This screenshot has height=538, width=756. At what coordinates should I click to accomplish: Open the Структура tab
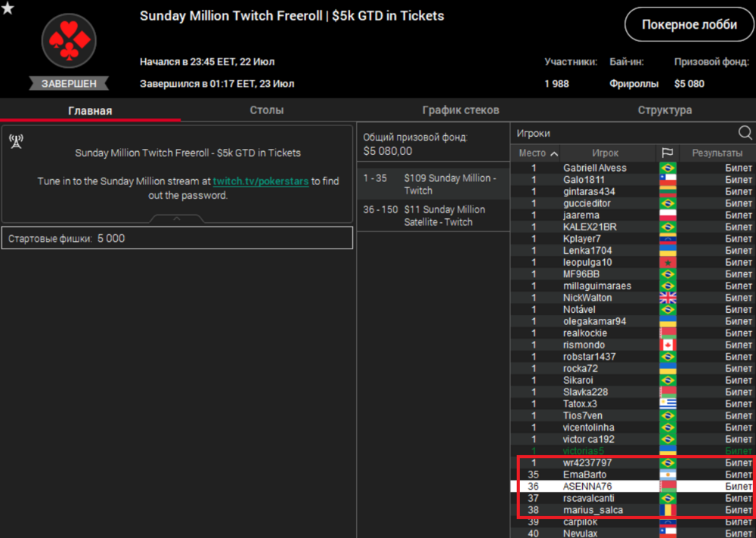click(x=665, y=110)
